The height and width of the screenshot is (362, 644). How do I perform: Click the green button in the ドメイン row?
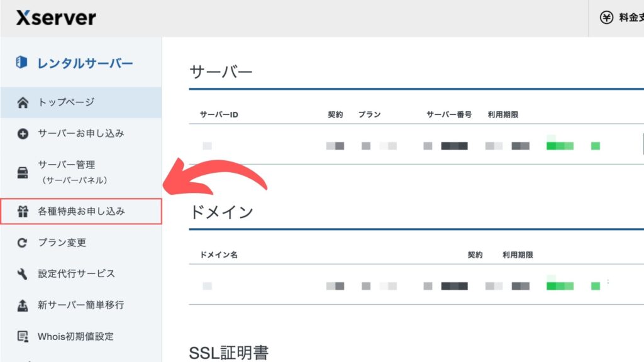(x=560, y=286)
